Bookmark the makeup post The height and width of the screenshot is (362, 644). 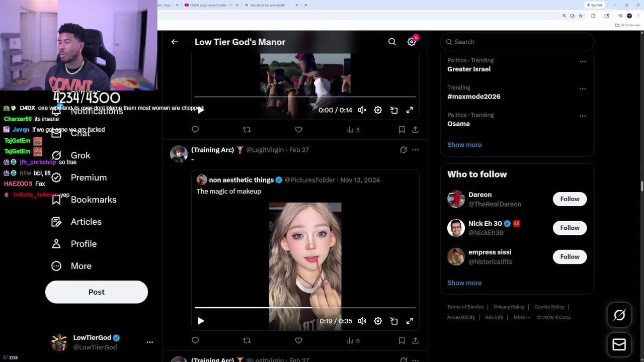coord(401,340)
